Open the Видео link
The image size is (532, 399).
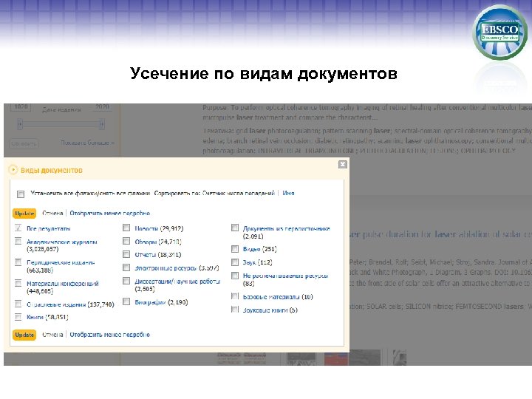251,249
